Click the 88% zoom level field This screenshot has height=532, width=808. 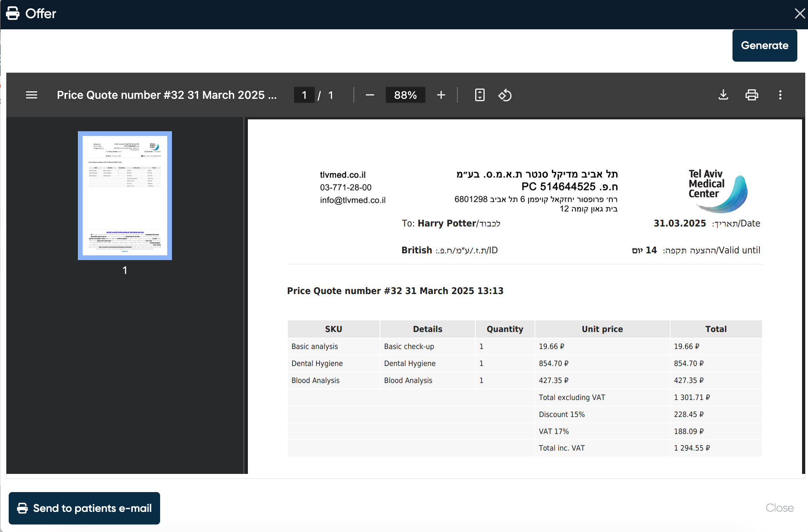tap(405, 95)
